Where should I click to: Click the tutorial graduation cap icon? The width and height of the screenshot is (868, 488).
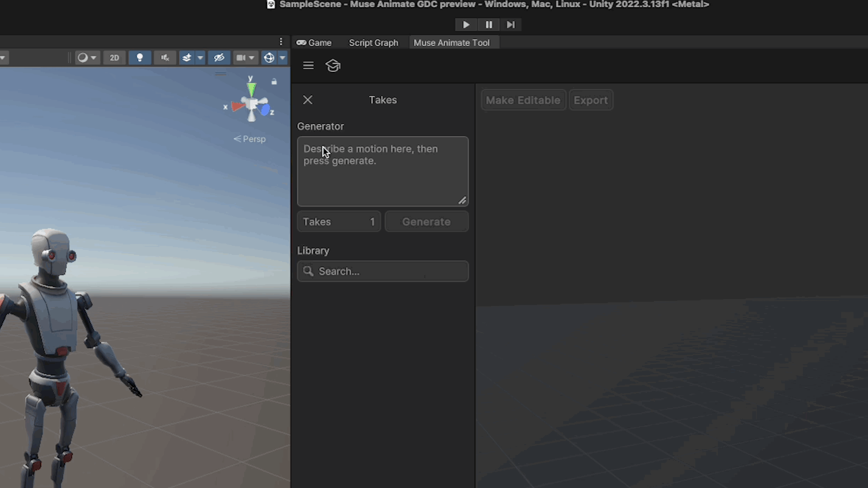[333, 66]
